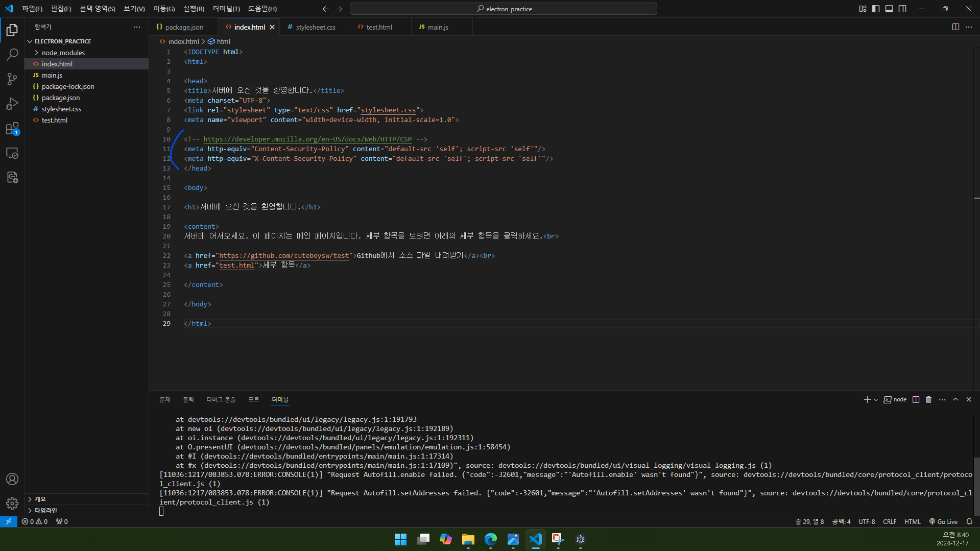Open package-lock.json in the explorer

coord(87,86)
